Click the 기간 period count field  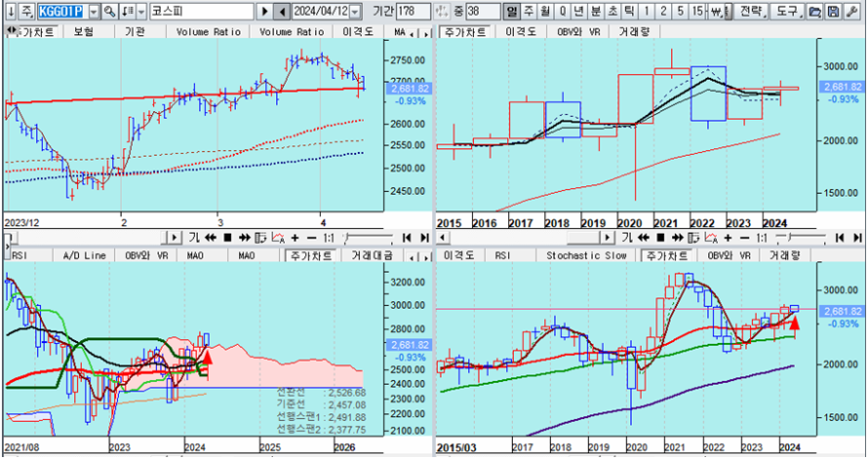(413, 11)
